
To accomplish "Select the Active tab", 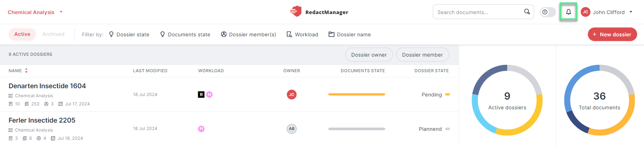I will [x=22, y=34].
